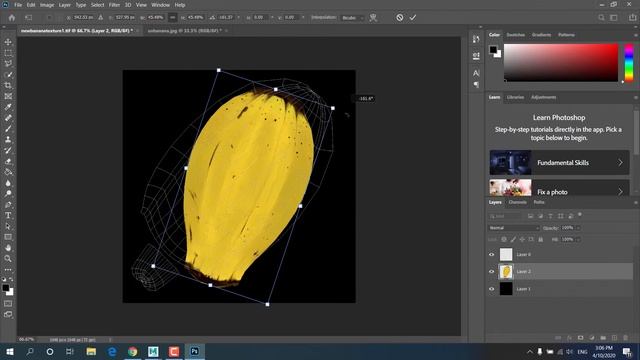
Task: Click the toolbar foreground color swatch
Action: (x=6, y=288)
